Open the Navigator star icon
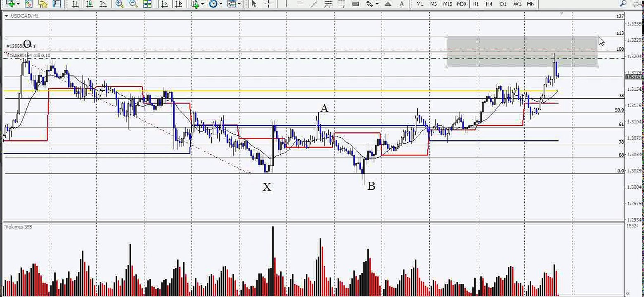The image size is (644, 297). [x=43, y=4]
